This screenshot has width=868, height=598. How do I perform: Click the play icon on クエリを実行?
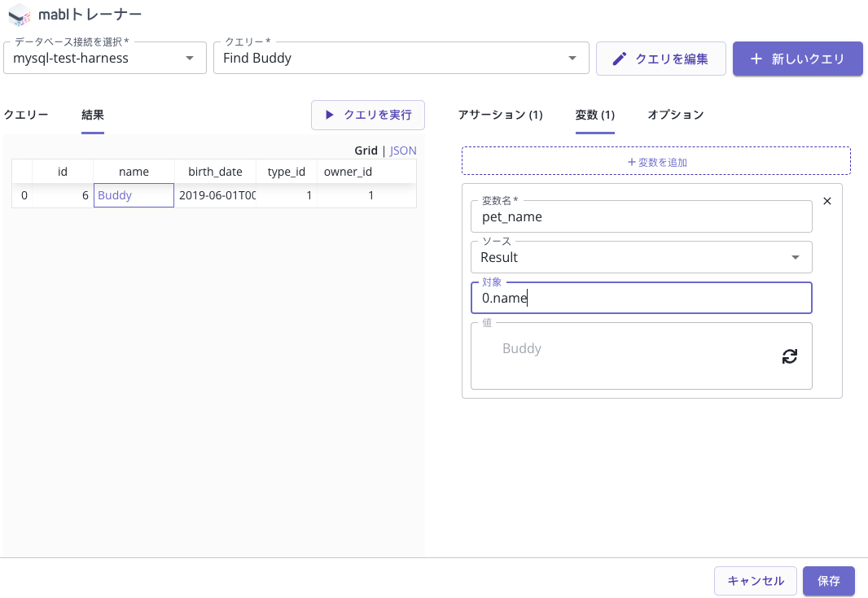point(330,115)
